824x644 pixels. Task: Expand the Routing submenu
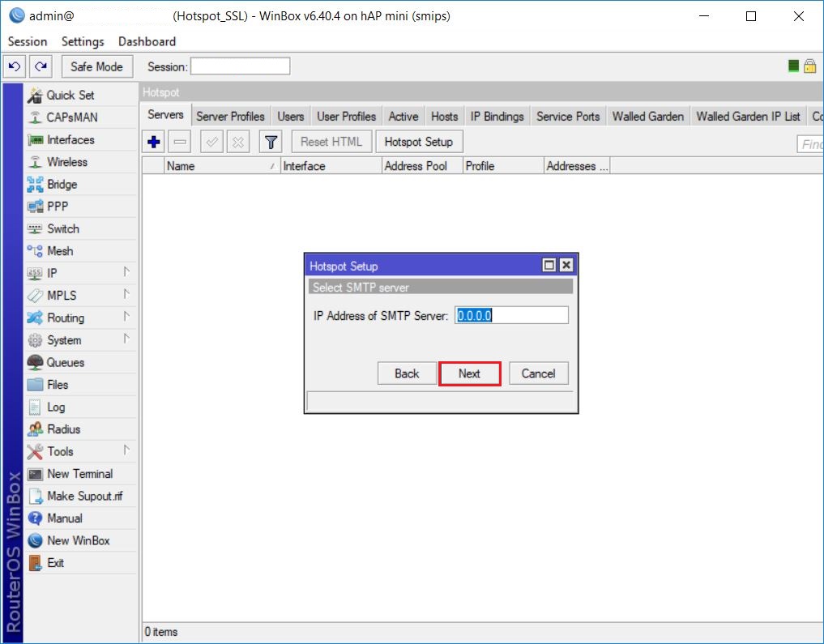(x=82, y=318)
